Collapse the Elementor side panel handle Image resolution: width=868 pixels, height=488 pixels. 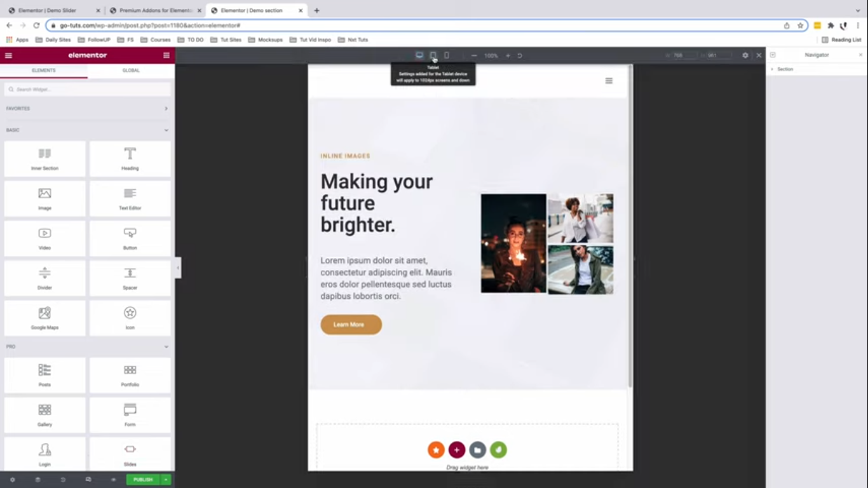click(178, 268)
